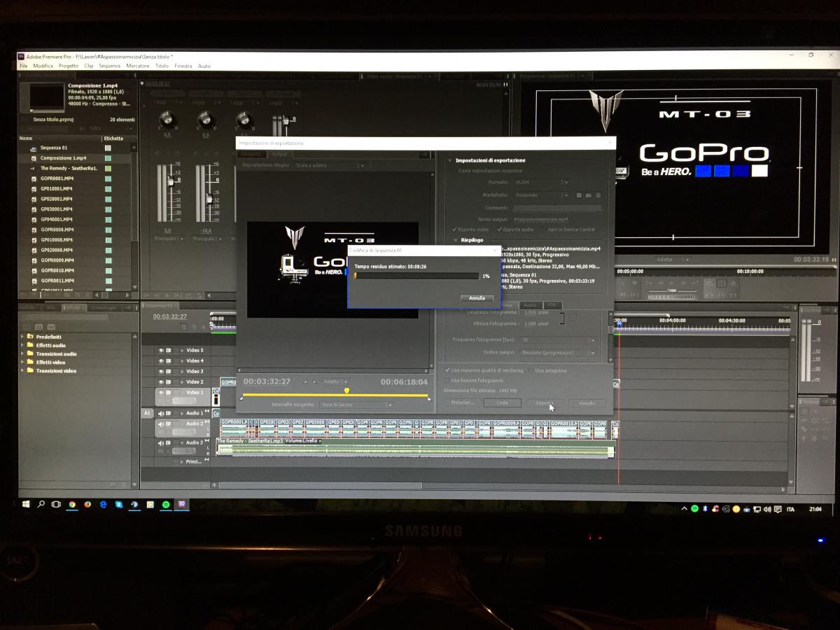The width and height of the screenshot is (840, 630).
Task: Click the Metadati button
Action: click(x=462, y=403)
